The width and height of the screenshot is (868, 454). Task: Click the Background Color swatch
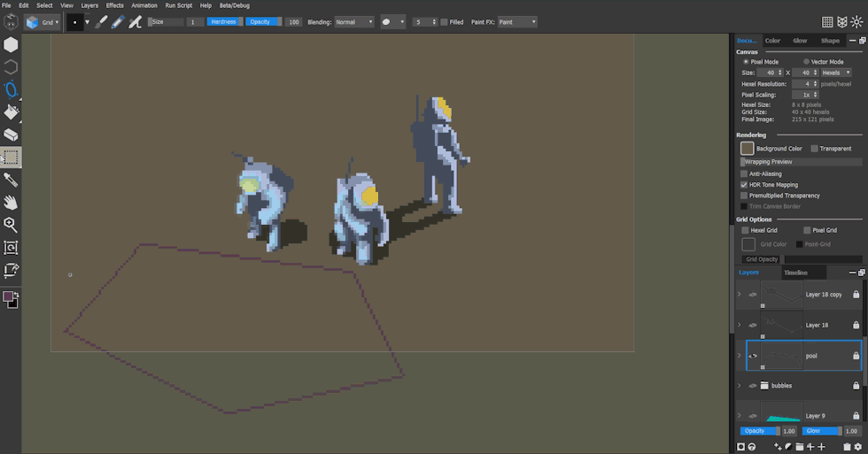(x=747, y=149)
